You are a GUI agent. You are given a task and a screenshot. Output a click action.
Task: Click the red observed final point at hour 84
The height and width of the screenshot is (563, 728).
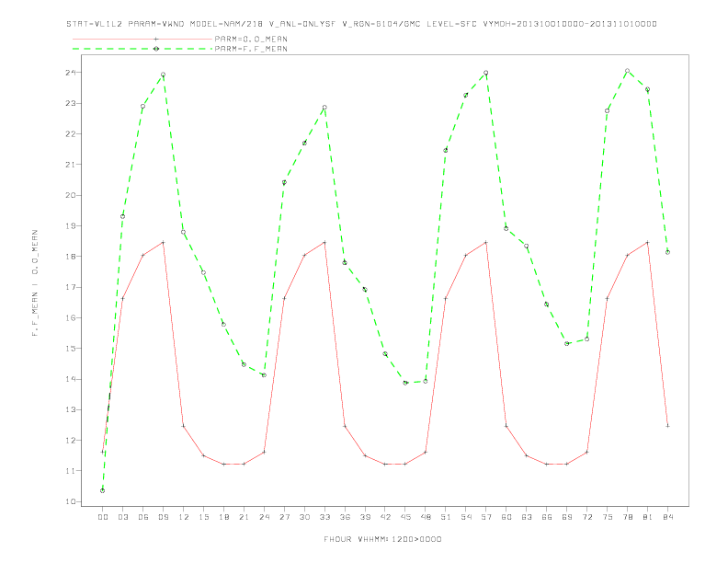[x=667, y=426]
